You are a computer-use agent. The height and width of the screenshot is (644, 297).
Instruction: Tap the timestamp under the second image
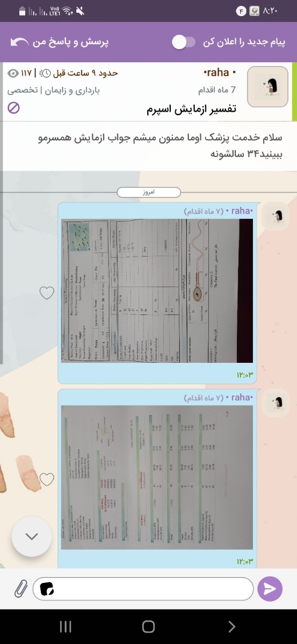pos(244,561)
